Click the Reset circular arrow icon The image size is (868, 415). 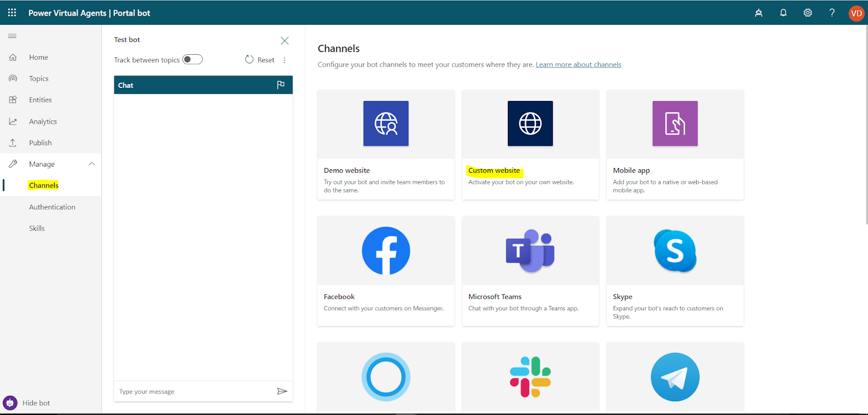coord(249,60)
